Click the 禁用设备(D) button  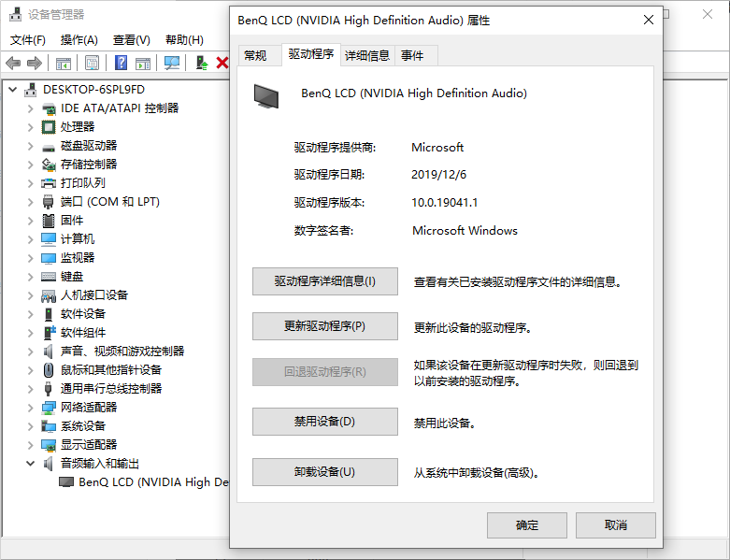click(325, 422)
